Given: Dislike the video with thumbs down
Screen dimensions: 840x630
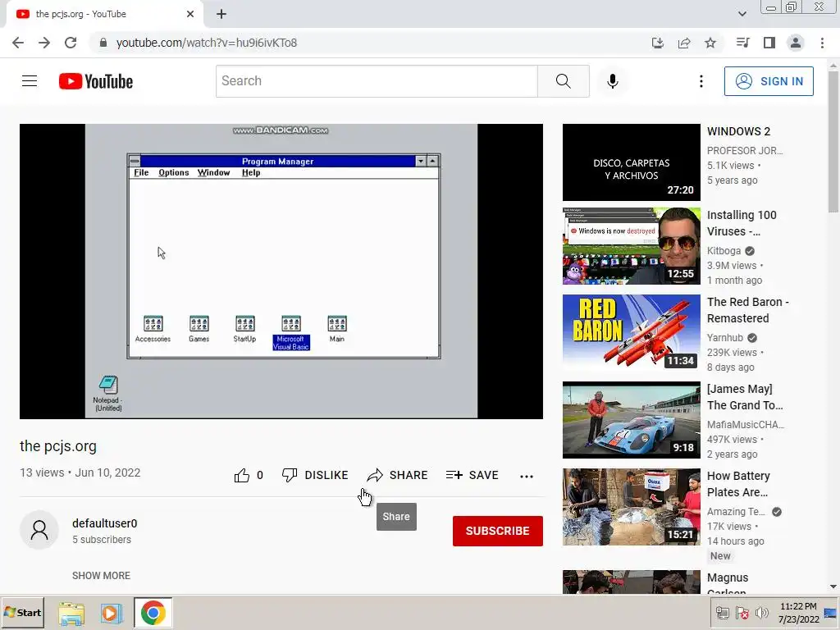Looking at the screenshot, I should coord(315,475).
